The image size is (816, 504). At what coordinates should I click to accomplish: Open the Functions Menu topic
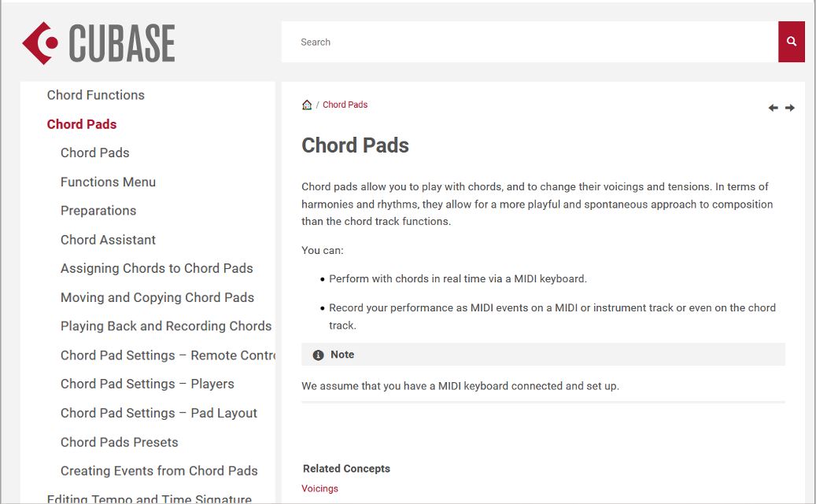109,182
